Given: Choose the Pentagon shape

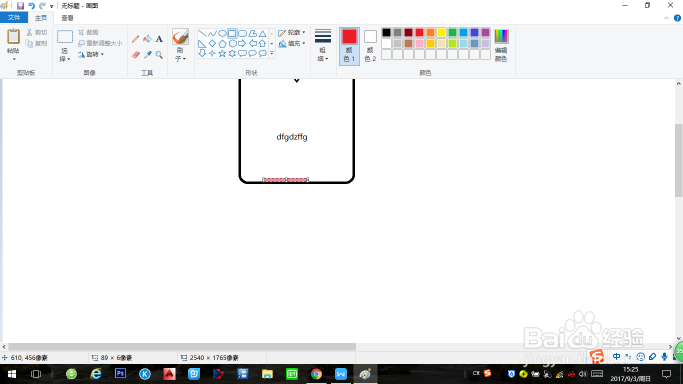Looking at the screenshot, I should tap(222, 44).
